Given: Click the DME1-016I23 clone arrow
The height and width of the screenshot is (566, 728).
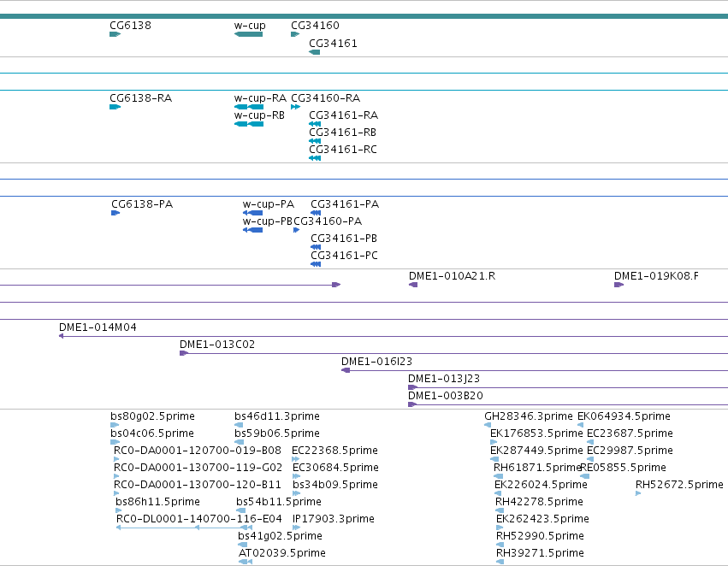Looking at the screenshot, I should pyautogui.click(x=346, y=370).
